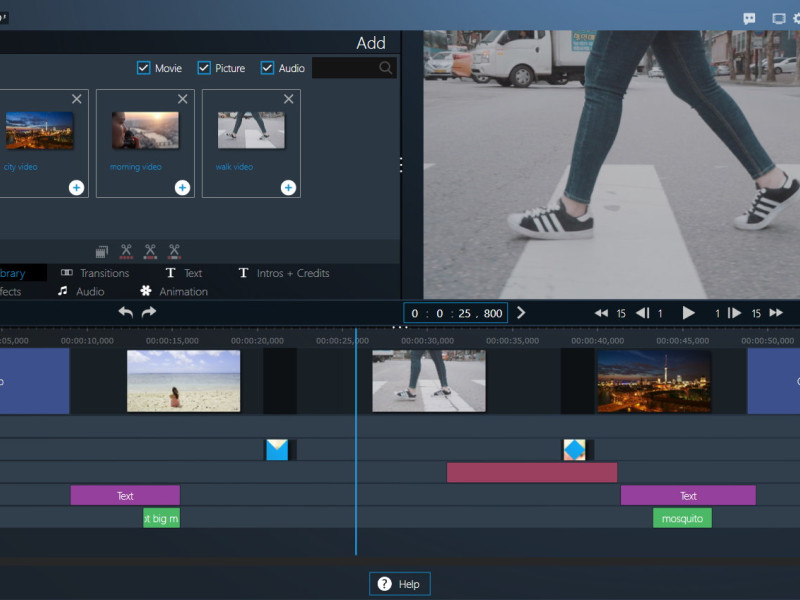Select the beach clip on the timeline

click(183, 381)
